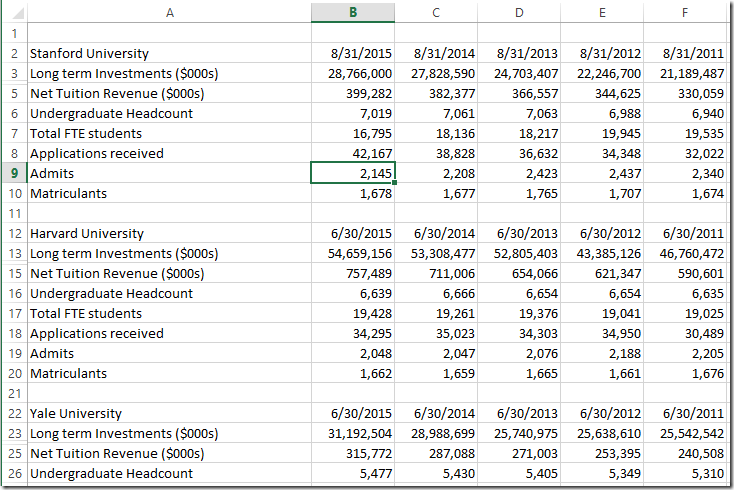This screenshot has width=734, height=490.
Task: Select column B header
Action: 353,12
